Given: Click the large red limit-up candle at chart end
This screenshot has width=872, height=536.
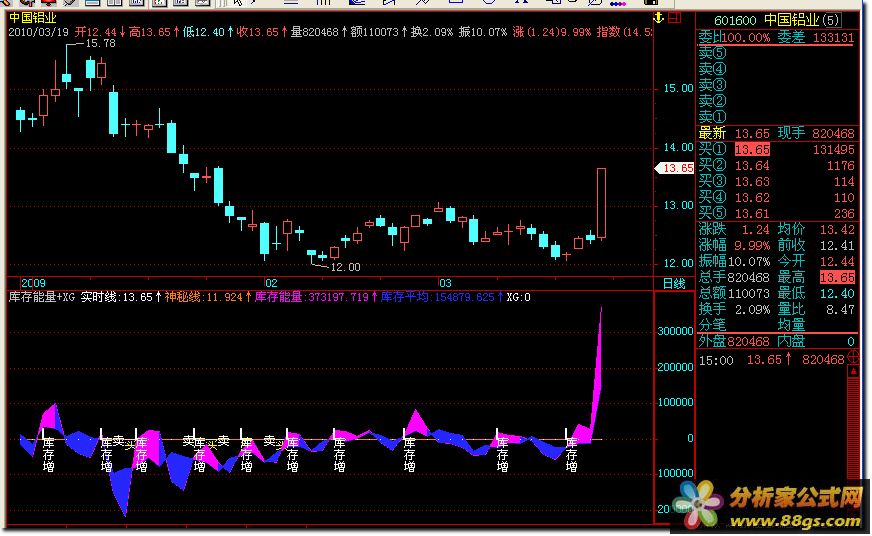Looking at the screenshot, I should pyautogui.click(x=601, y=203).
